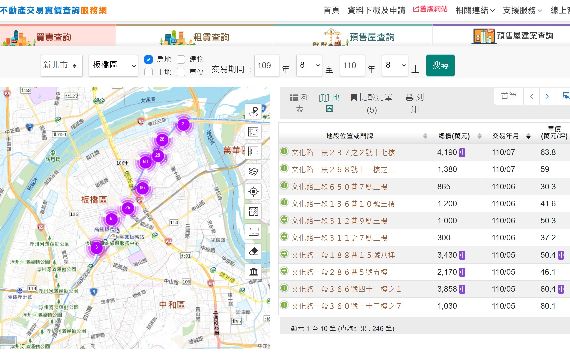
Task: Click the start year field showing 109
Action: tap(267, 65)
